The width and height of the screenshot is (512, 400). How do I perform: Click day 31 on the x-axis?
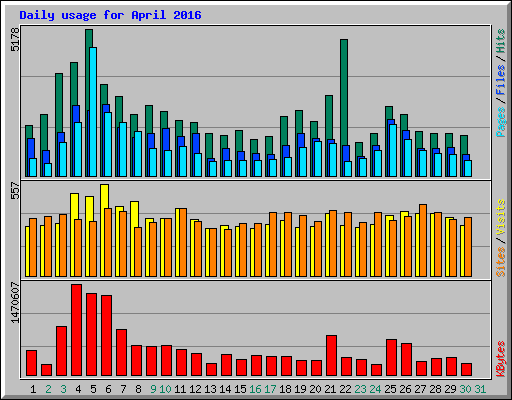(480, 389)
